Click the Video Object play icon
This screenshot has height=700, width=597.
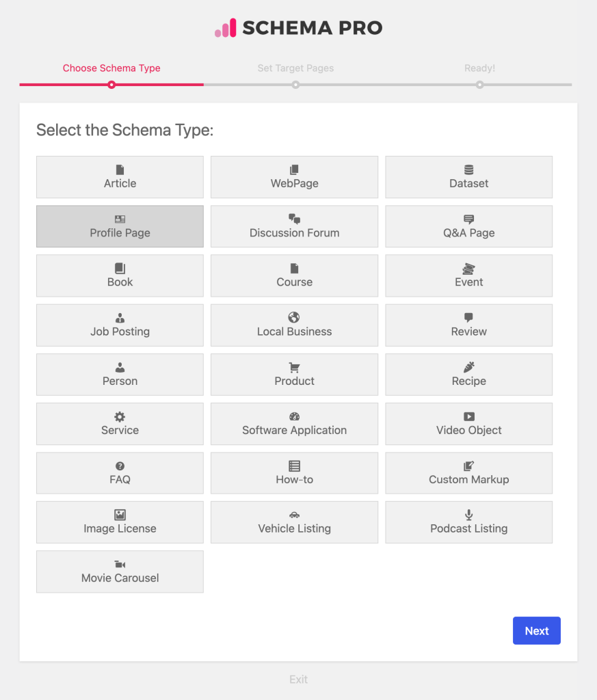point(469,416)
